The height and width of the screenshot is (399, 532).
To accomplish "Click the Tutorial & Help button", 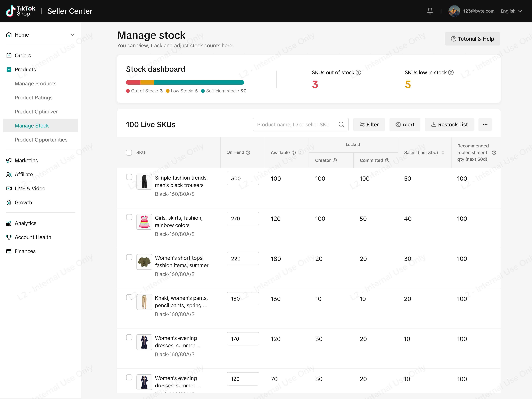I will 472,39.
